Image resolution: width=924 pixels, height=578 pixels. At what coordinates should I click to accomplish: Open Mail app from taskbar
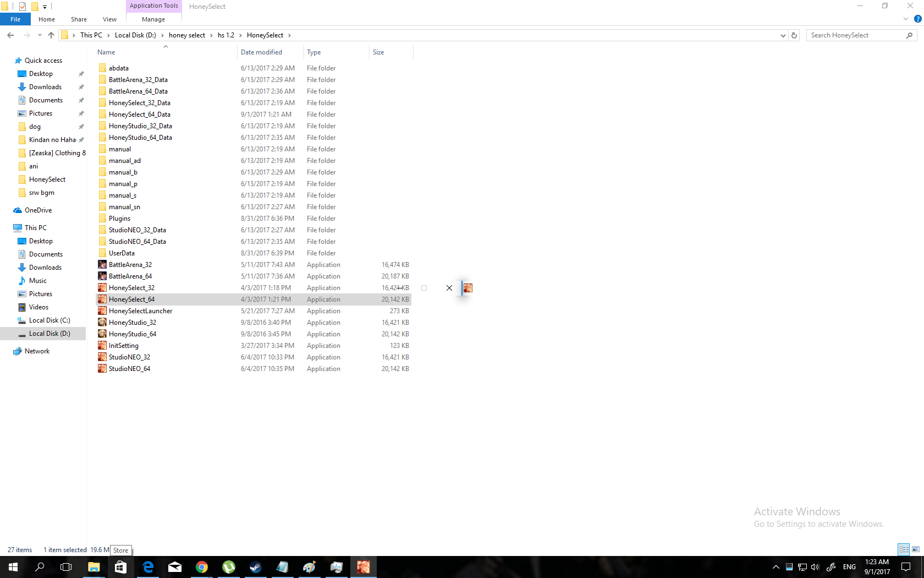pyautogui.click(x=175, y=567)
